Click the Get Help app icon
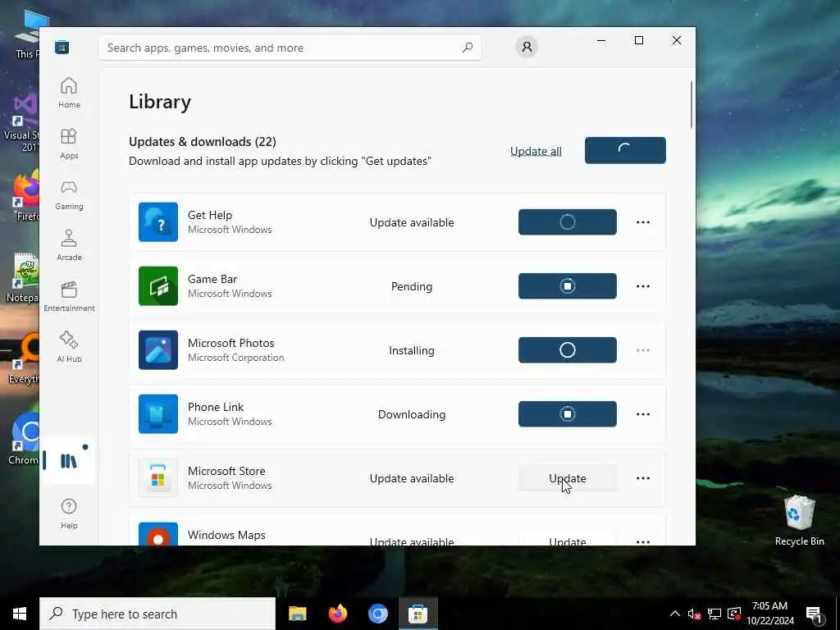The height and width of the screenshot is (630, 840). pyautogui.click(x=158, y=221)
